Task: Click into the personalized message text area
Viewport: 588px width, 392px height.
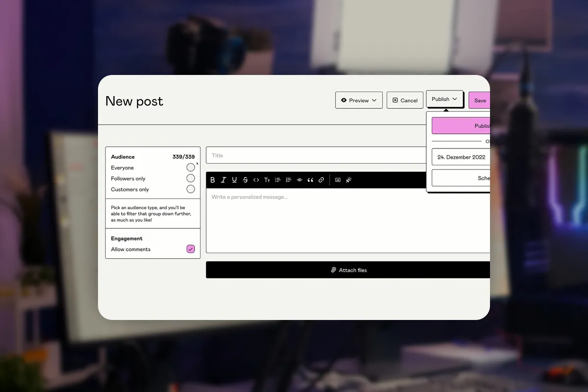Action: point(348,220)
